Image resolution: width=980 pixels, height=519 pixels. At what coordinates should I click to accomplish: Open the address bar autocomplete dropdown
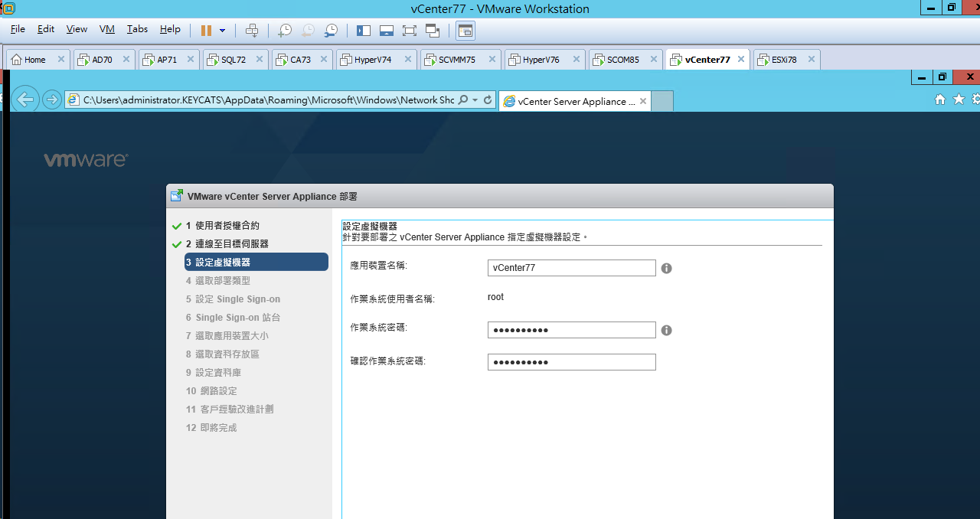(x=475, y=100)
